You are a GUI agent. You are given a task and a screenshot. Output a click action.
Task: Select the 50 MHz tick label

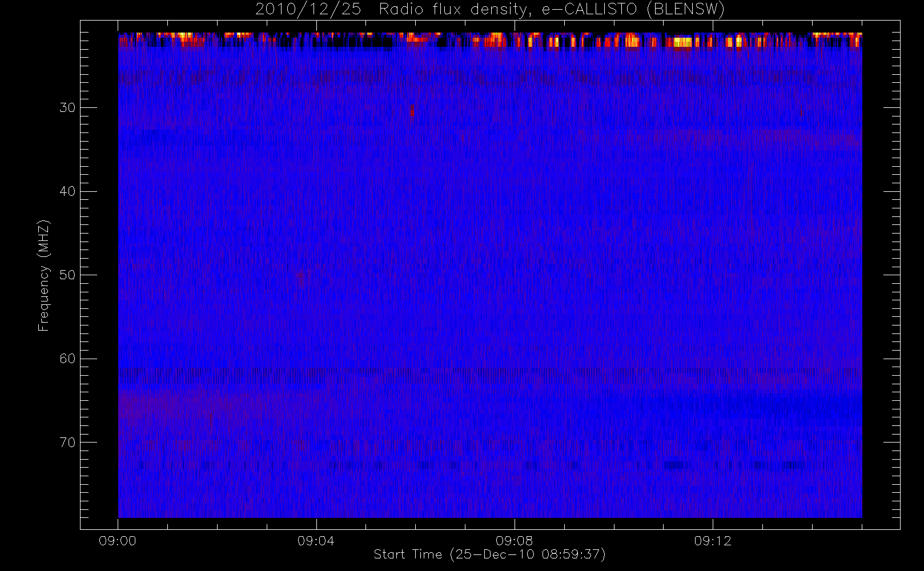tap(67, 275)
